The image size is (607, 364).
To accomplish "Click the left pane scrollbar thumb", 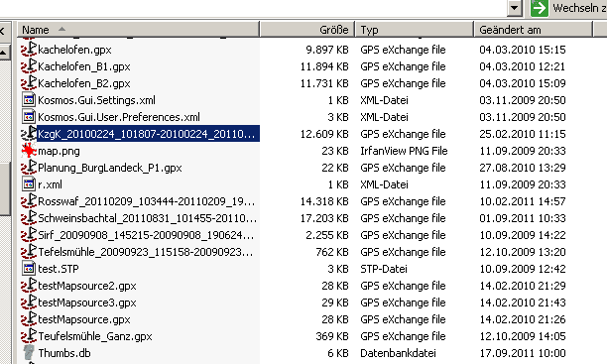I will (x=4, y=188).
